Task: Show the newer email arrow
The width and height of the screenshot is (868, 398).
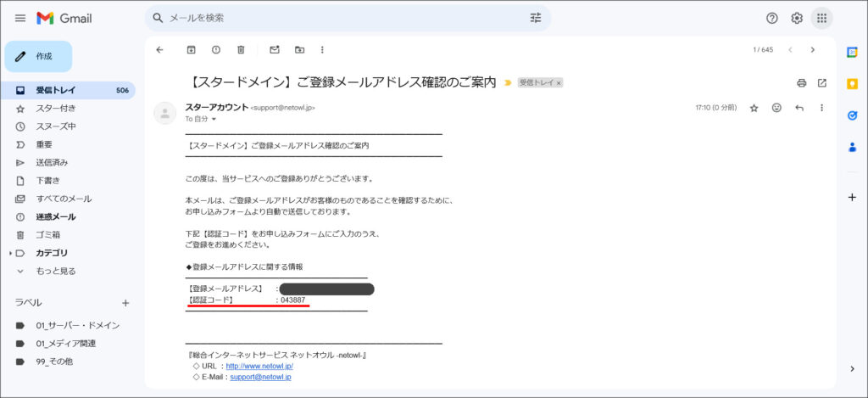Action: (x=791, y=50)
